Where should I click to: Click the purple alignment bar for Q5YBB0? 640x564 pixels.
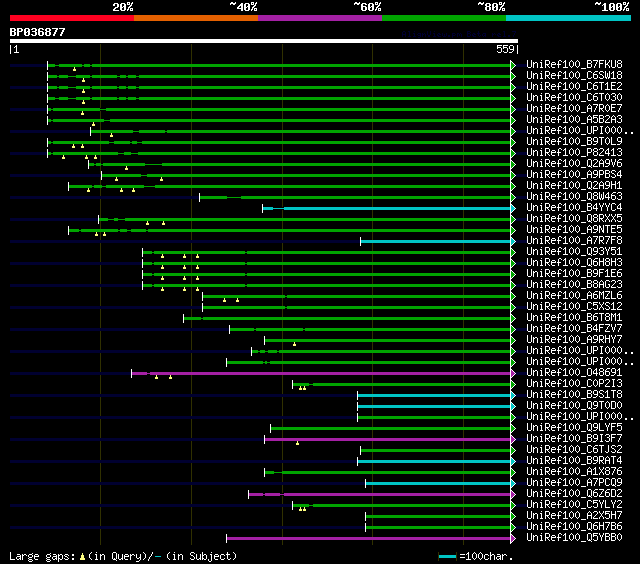click(x=369, y=538)
